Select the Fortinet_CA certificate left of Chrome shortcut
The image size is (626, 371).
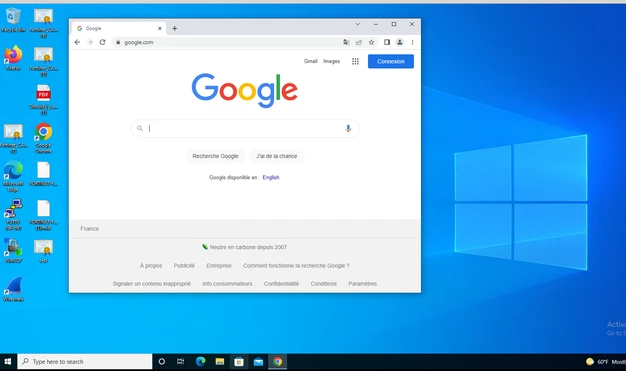[13, 138]
